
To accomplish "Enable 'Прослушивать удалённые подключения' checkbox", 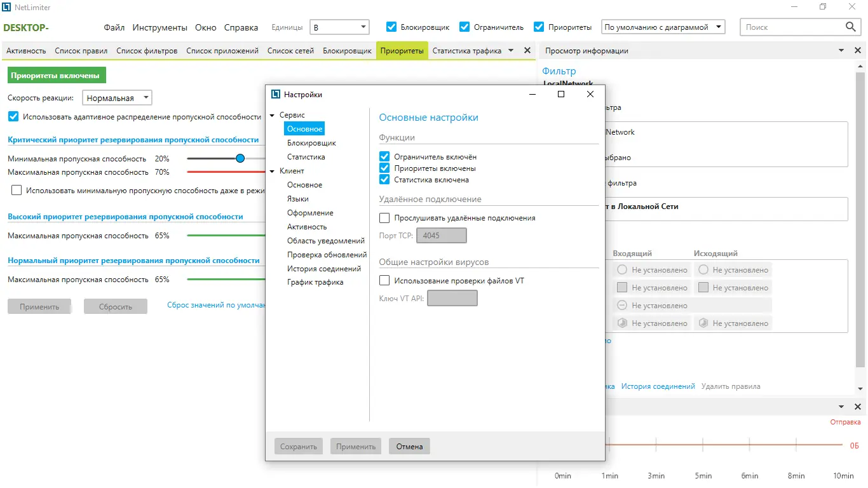I will tap(384, 218).
